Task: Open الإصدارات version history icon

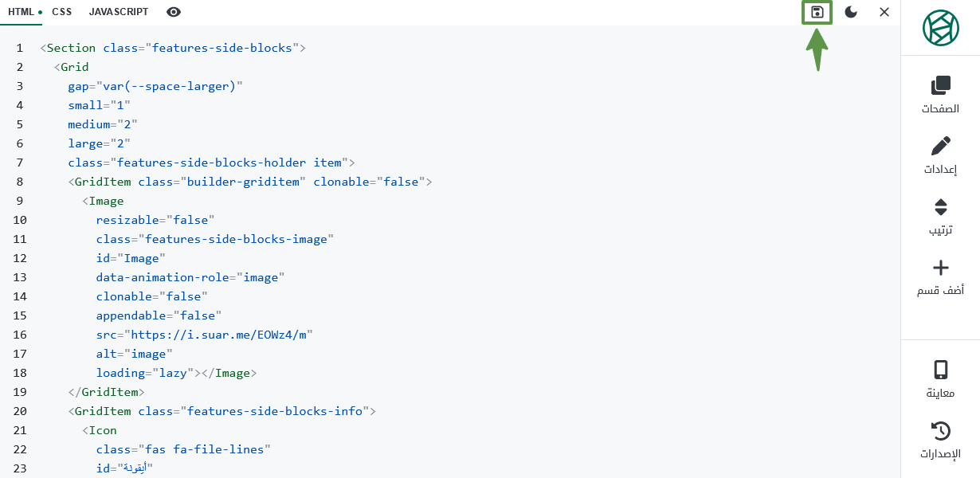Action: (941, 431)
